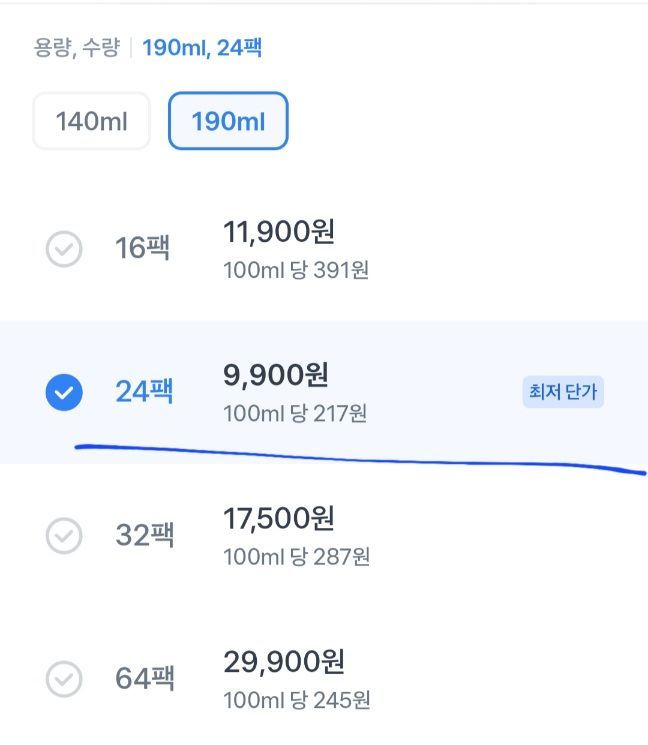Click the 29,900원 price text
The width and height of the screenshot is (648, 745).
click(x=284, y=662)
